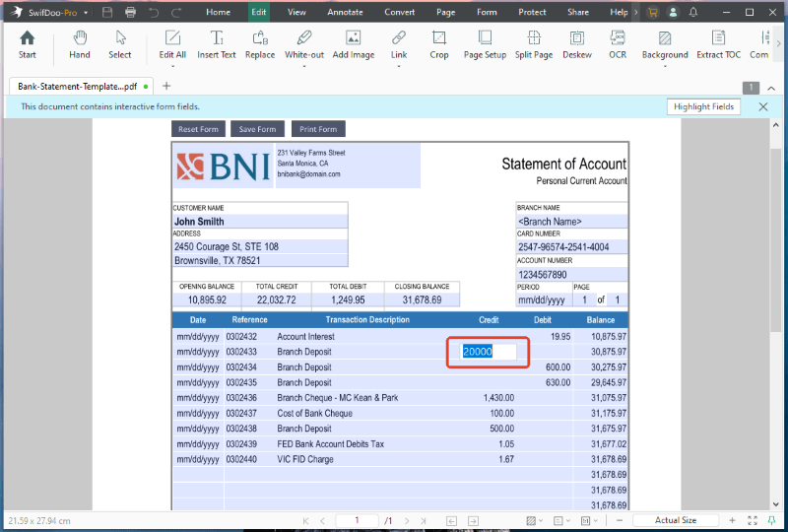
Task: Zoom out with the minus button
Action: pyautogui.click(x=620, y=520)
